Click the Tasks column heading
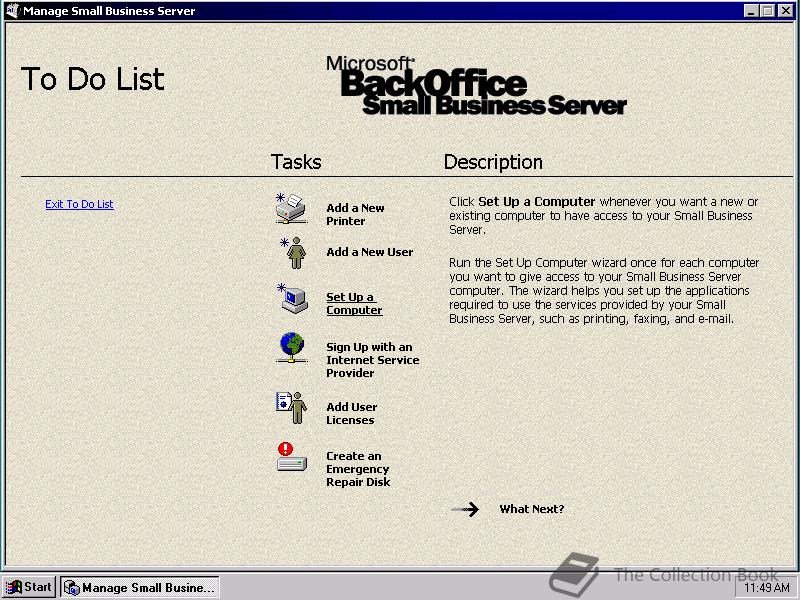Viewport: 800px width, 600px height. pos(296,162)
